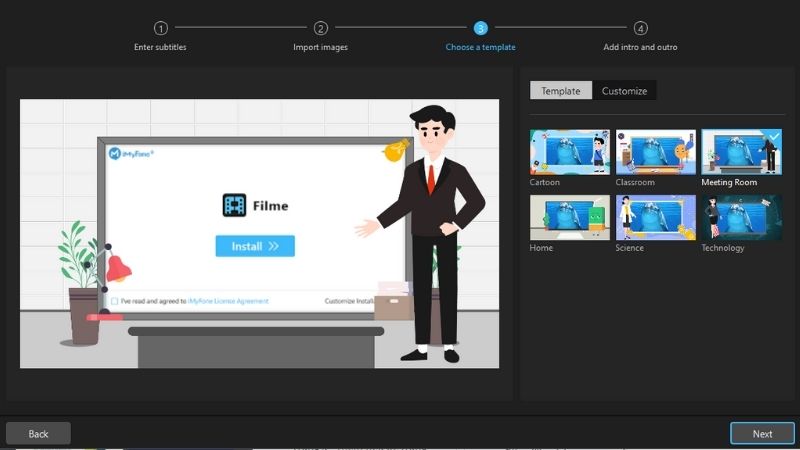Click the Choose a template label
This screenshot has width=800, height=450.
click(480, 47)
